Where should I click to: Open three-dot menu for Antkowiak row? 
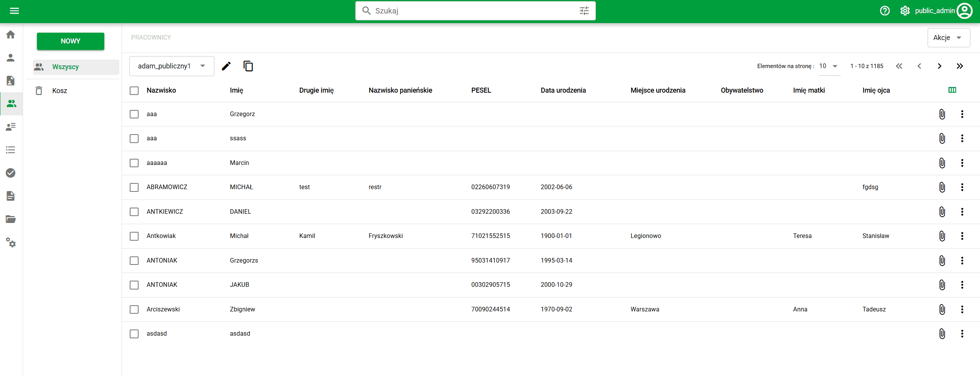(x=962, y=236)
